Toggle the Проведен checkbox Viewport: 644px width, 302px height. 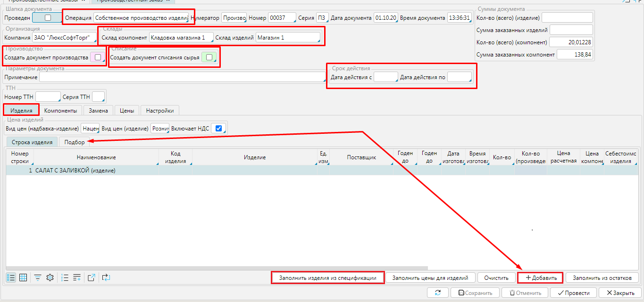[47, 18]
